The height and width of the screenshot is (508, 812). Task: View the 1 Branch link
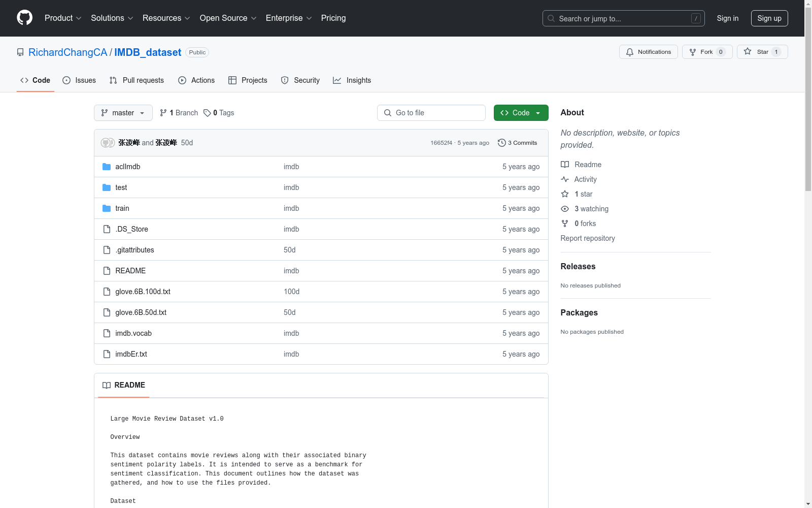(x=179, y=113)
